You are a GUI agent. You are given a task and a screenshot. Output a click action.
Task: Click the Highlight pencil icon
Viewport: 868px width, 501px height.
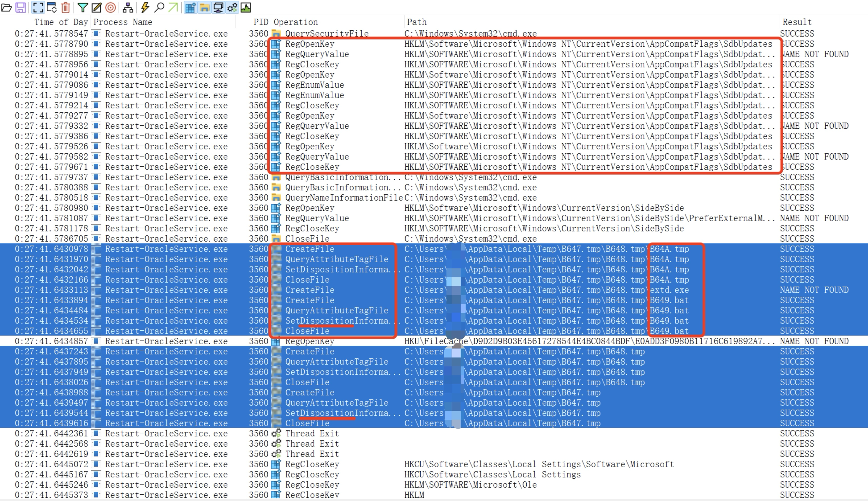(96, 7)
